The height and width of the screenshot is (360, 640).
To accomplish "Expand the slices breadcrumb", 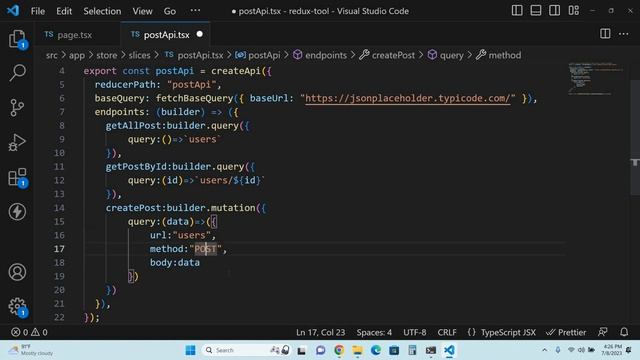I will tap(139, 55).
